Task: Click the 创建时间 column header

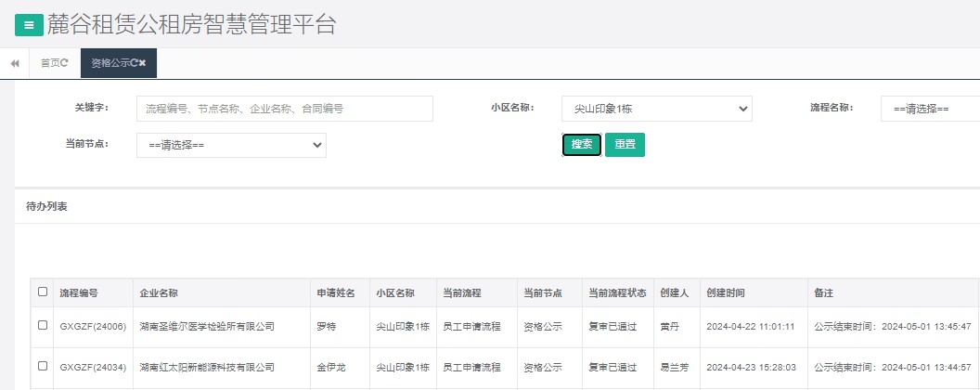Action: pos(725,293)
